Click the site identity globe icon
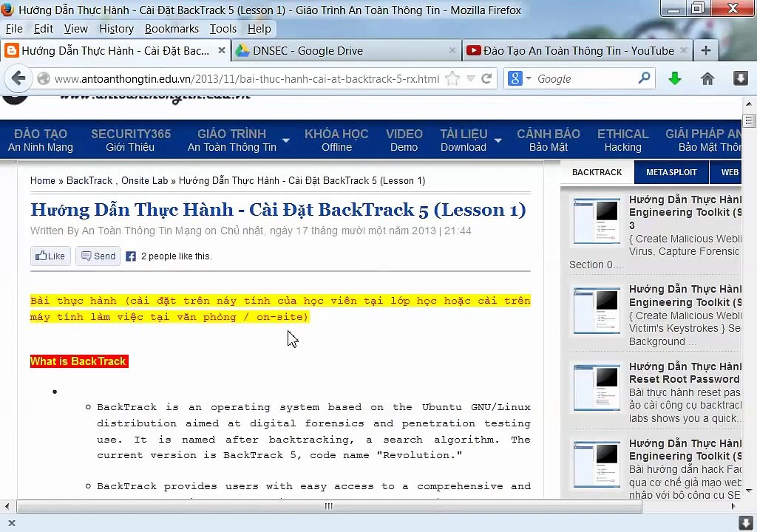The image size is (757, 532). click(x=44, y=78)
